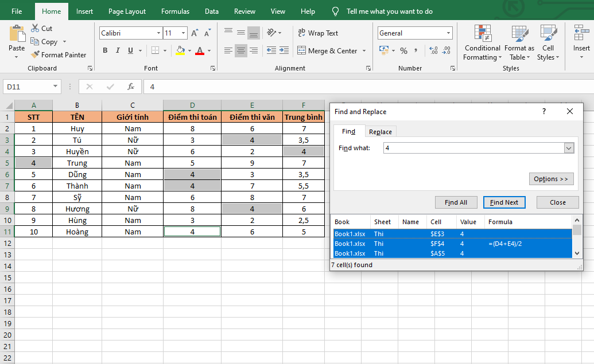
Task: Open the General number format dropdown
Action: (448, 33)
